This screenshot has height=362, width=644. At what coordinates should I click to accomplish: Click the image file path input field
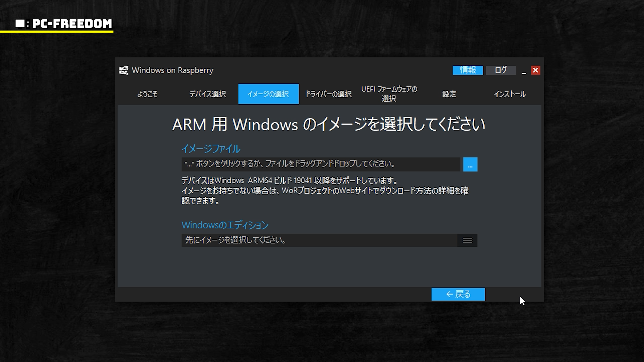(x=321, y=164)
